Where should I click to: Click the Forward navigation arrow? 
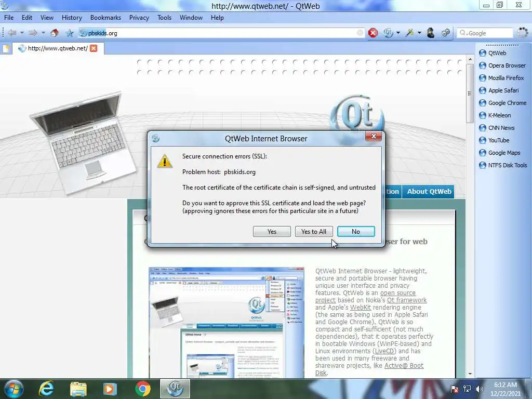click(x=33, y=33)
